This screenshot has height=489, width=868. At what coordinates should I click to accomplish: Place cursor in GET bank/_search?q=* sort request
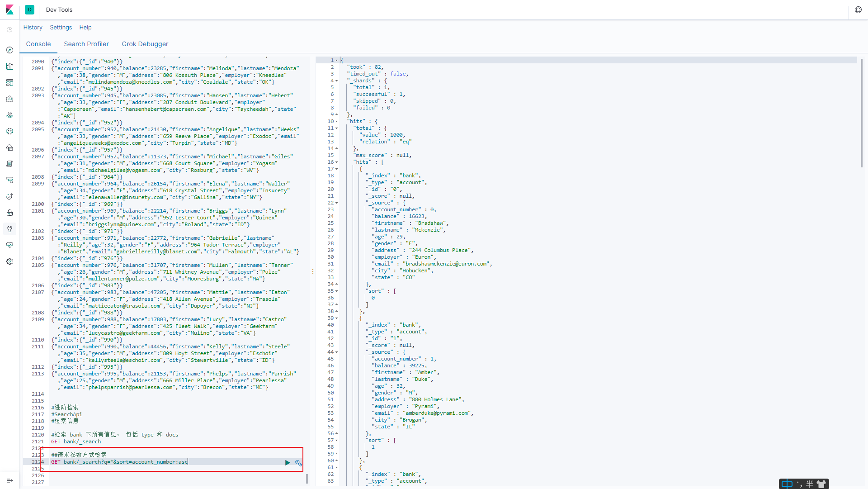(119, 462)
